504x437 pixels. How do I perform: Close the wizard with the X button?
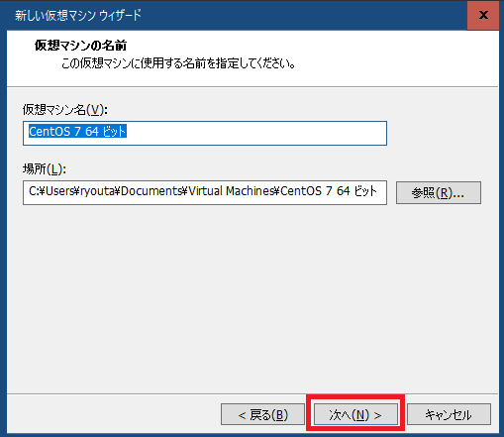coord(483,15)
